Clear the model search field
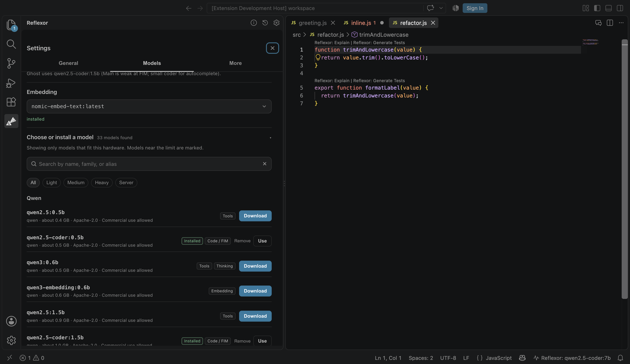Screen dimensions: 630x364 (264, 164)
